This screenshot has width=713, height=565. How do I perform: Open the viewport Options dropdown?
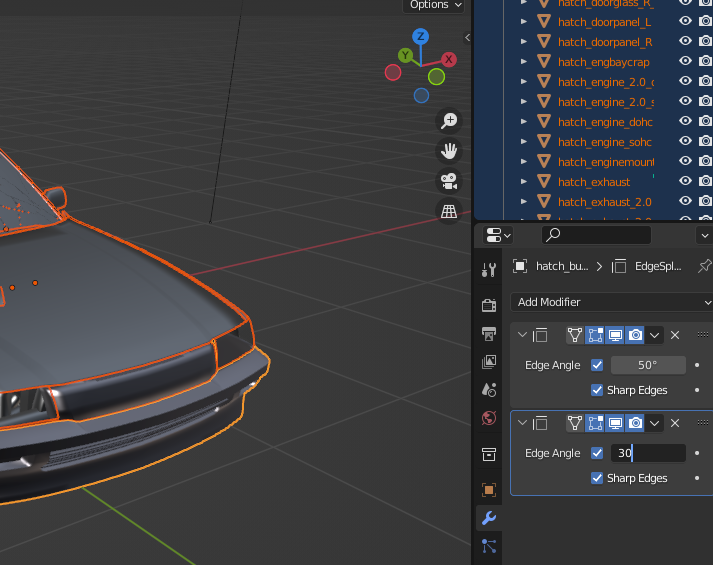coord(435,5)
